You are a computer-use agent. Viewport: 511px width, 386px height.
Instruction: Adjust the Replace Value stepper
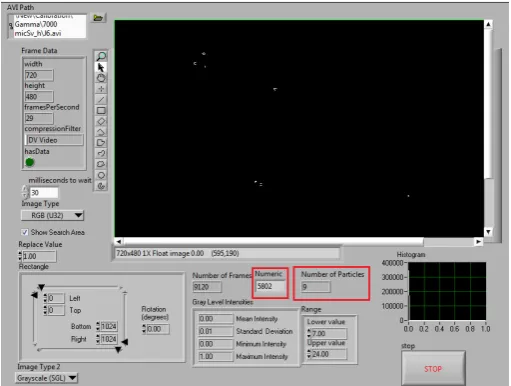(20, 256)
